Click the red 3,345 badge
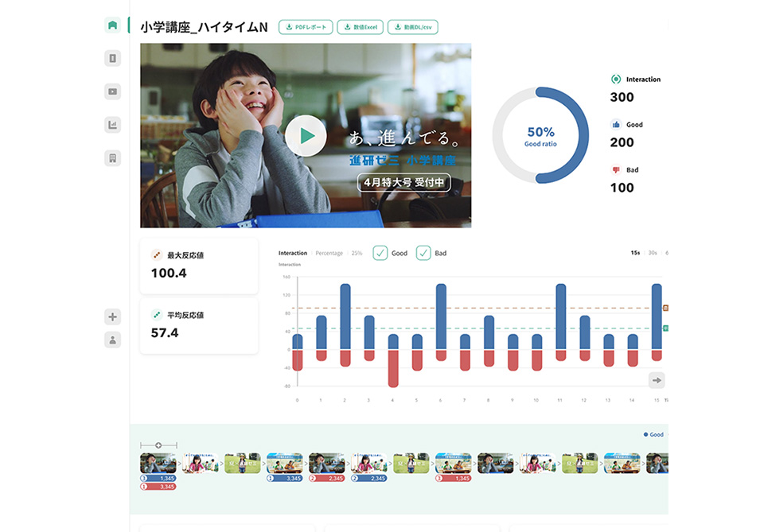This screenshot has width=764, height=532. 158,487
